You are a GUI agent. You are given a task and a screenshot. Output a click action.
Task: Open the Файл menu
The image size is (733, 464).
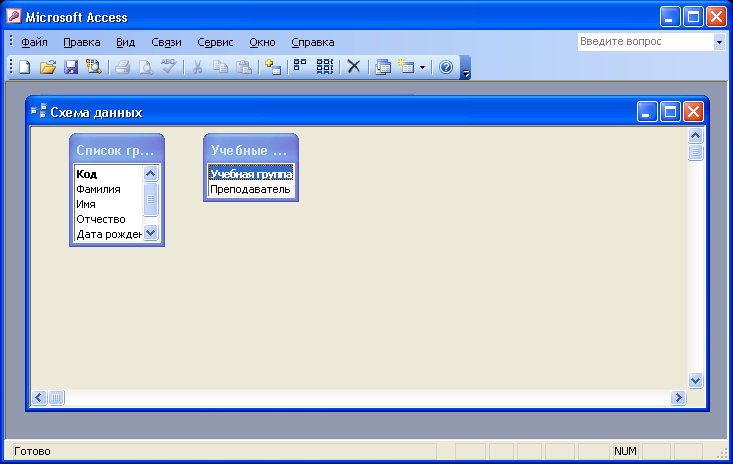(34, 42)
